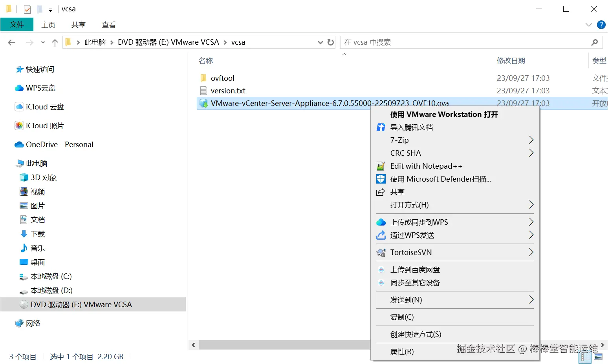This screenshot has height=364, width=608.
Task: Select iCloud 照片 in navigation pane
Action: point(39,126)
